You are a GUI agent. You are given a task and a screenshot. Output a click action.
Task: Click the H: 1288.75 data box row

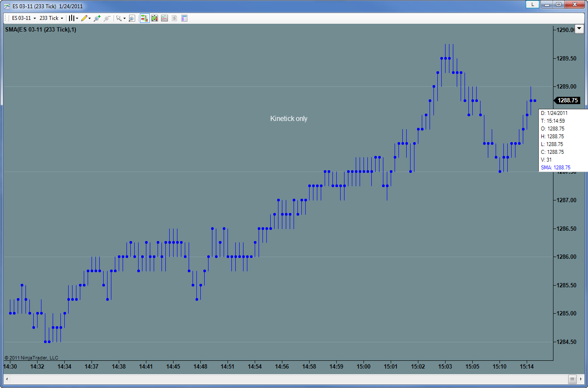553,137
